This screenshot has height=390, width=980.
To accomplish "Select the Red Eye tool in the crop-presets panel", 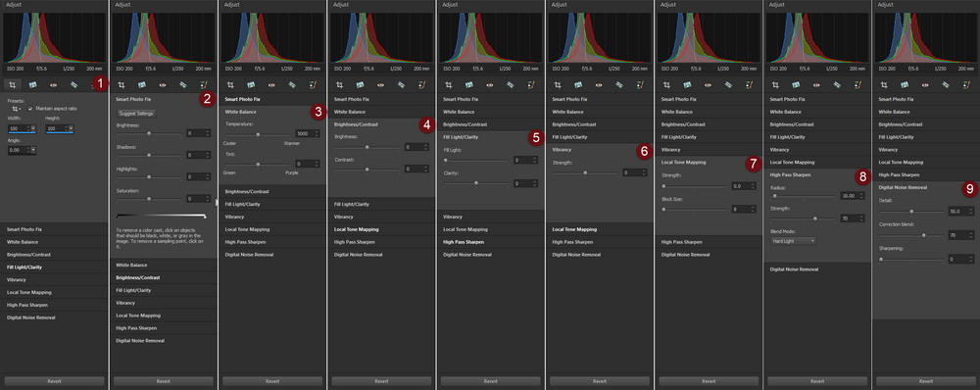I will (x=53, y=84).
